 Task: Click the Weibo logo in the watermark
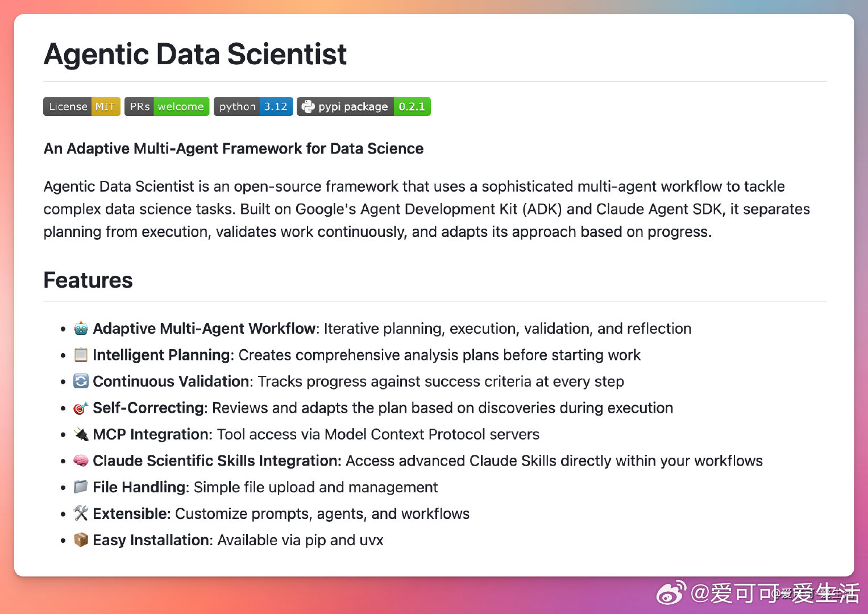click(671, 594)
